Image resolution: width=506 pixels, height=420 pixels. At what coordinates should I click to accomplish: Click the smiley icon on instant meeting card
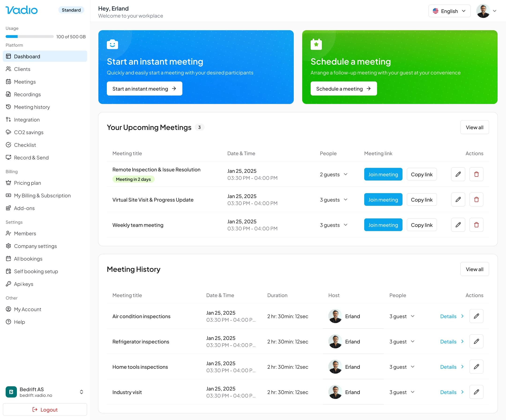click(112, 44)
